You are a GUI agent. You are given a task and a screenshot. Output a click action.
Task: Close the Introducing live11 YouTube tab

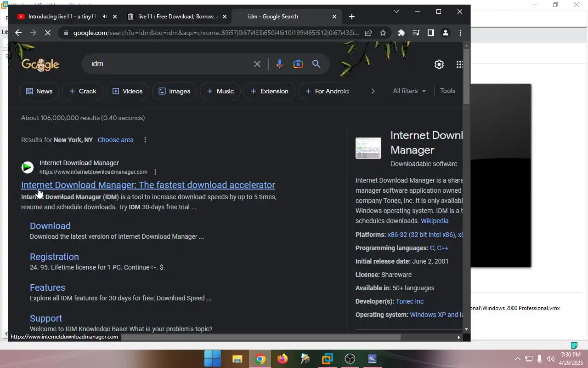(x=115, y=17)
